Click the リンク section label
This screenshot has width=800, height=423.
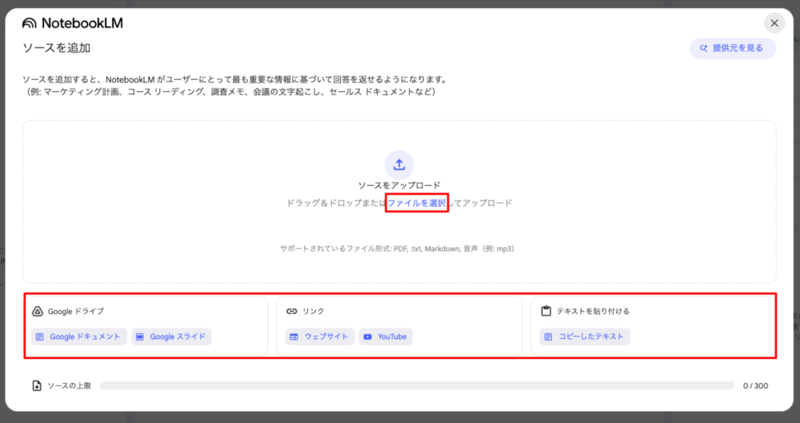313,311
